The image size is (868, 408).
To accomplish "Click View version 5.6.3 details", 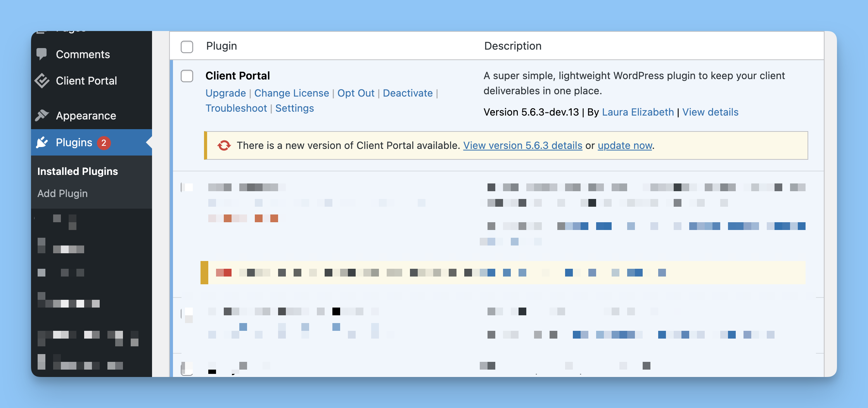I will point(523,145).
